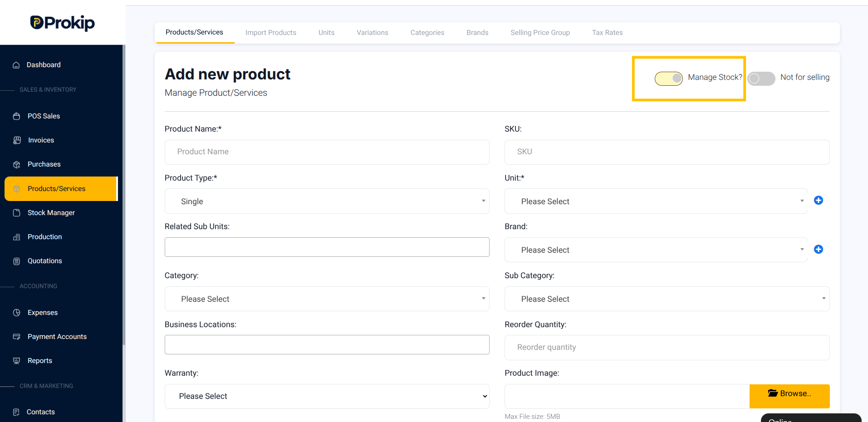Open Purchases from the sidebar
Screen dimensions: 868x422
44,164
